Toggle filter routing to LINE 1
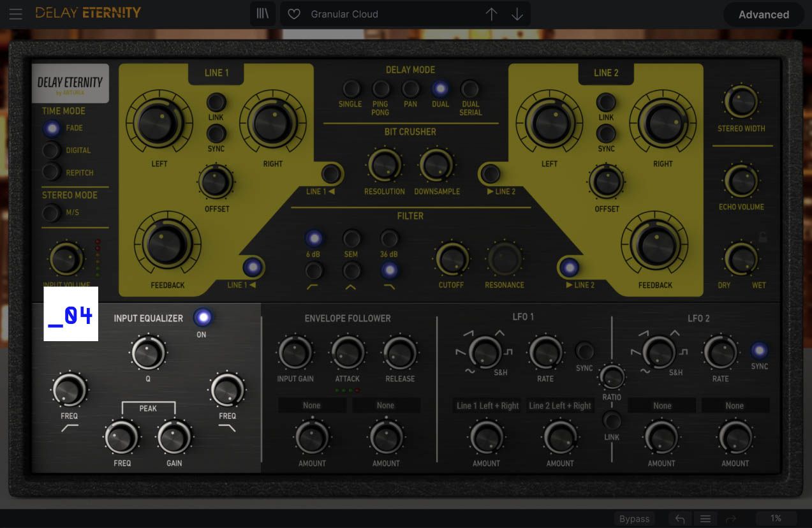This screenshot has height=528, width=812. pos(253,267)
